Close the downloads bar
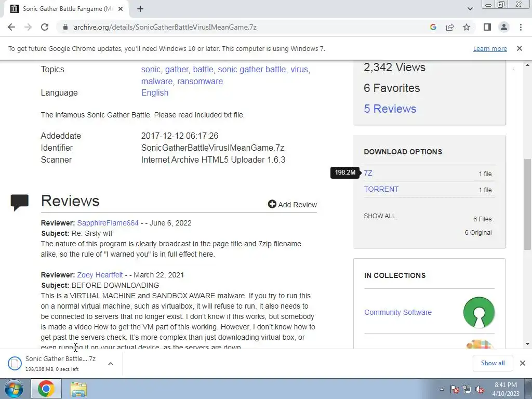 point(523,363)
